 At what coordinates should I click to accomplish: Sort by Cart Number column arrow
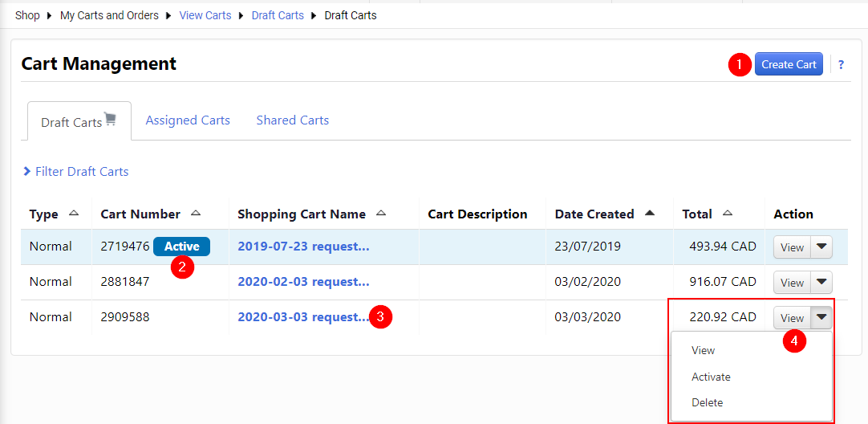[196, 214]
